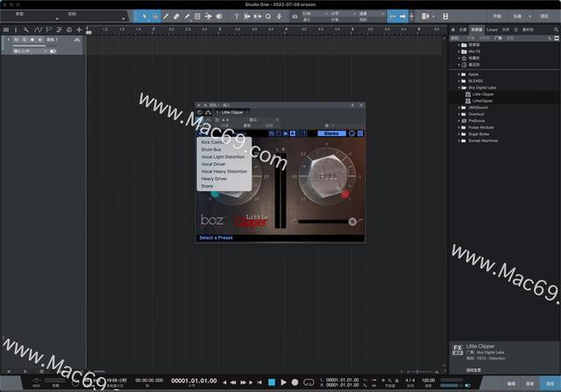Toggle the Stereo mode button in Little Clipper

(331, 133)
